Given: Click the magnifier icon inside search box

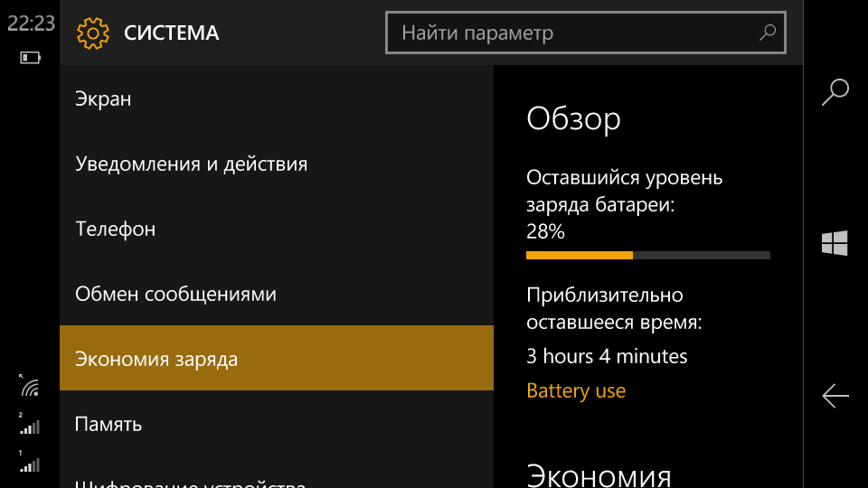Looking at the screenshot, I should point(768,33).
